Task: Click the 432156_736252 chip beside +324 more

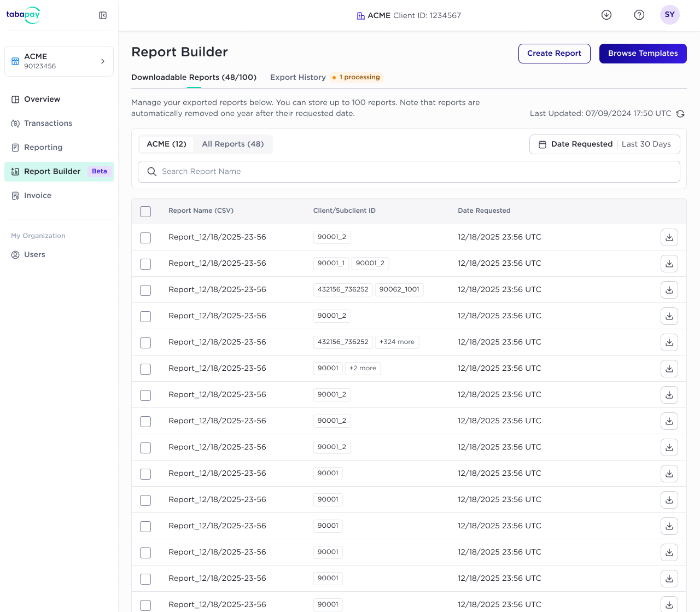Action: tap(343, 342)
